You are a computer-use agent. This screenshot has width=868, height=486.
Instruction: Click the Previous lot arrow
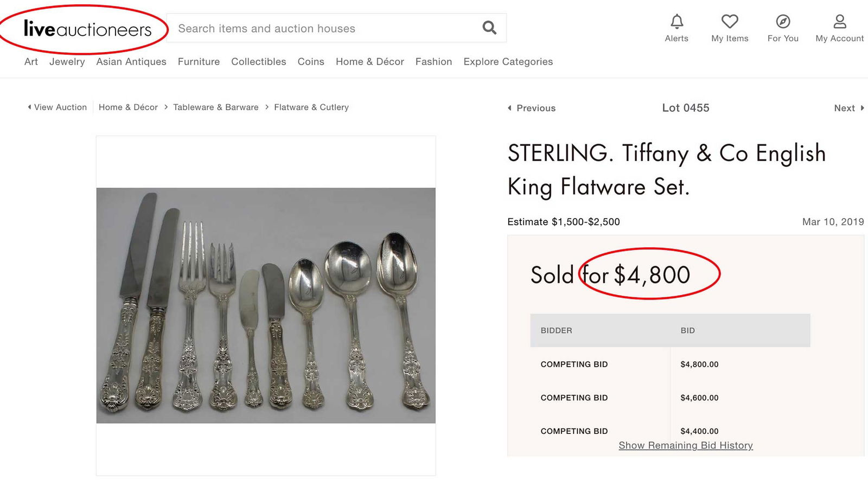point(531,108)
